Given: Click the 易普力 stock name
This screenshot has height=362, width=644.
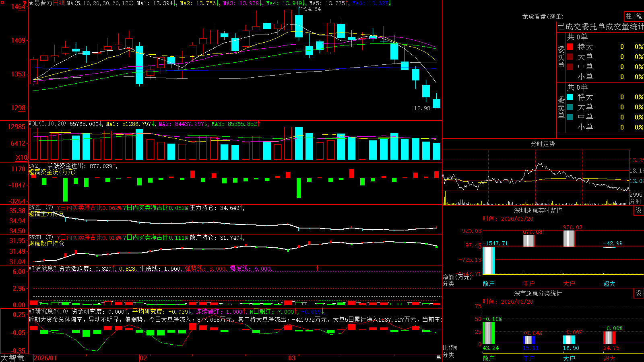Looking at the screenshot, I should pos(43,3).
